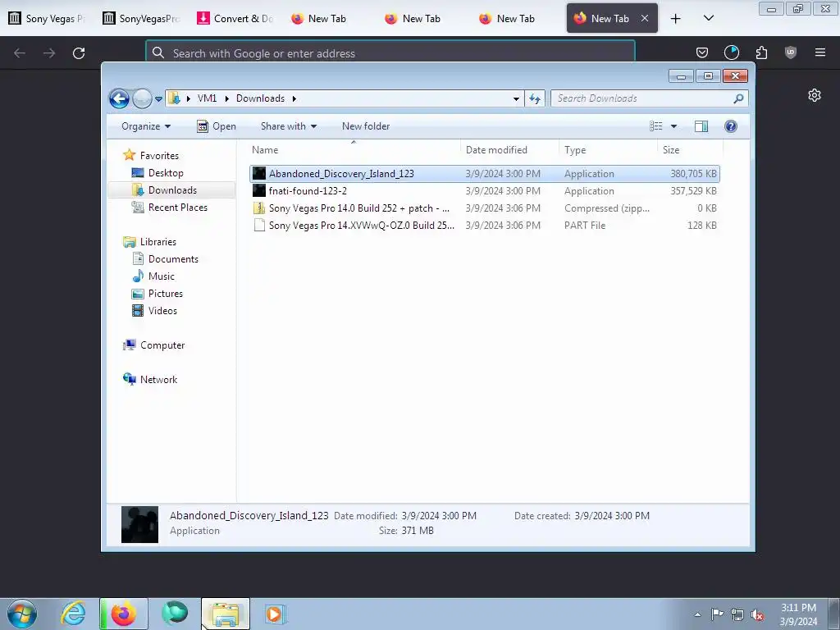This screenshot has width=840, height=630.
Task: Click the muted volume tray icon
Action: pyautogui.click(x=757, y=614)
